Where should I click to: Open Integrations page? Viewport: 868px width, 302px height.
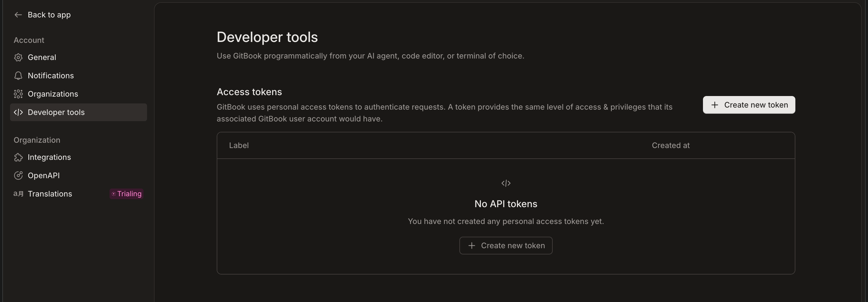pos(79,157)
